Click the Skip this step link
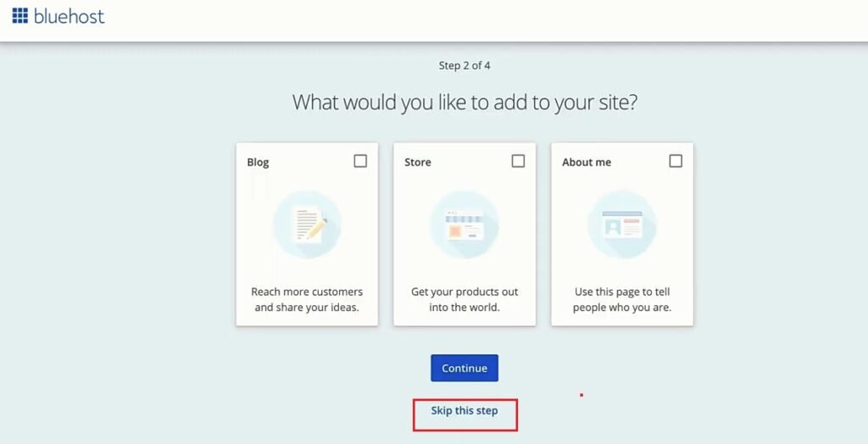The height and width of the screenshot is (444, 868). [x=465, y=411]
